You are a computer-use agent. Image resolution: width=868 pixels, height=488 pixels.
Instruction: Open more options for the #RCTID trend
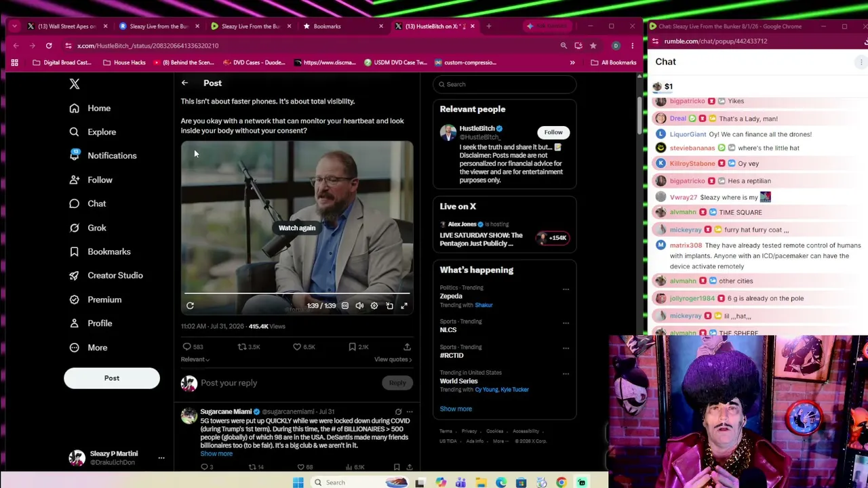[566, 348]
